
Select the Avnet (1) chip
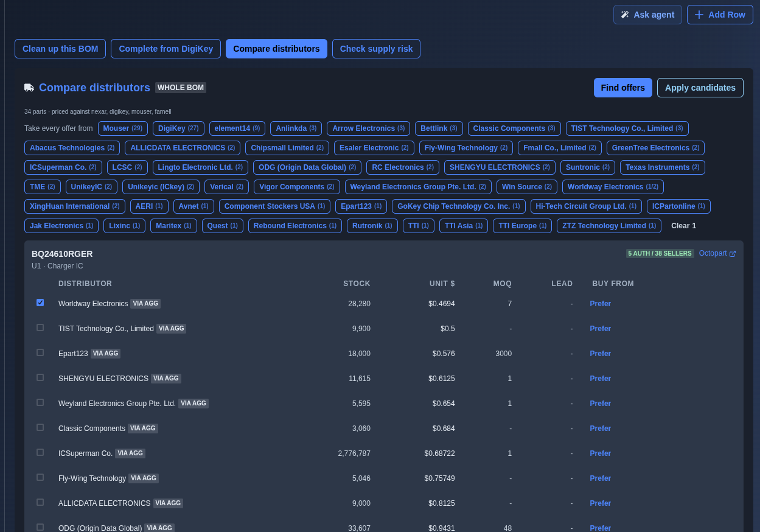pyautogui.click(x=193, y=206)
